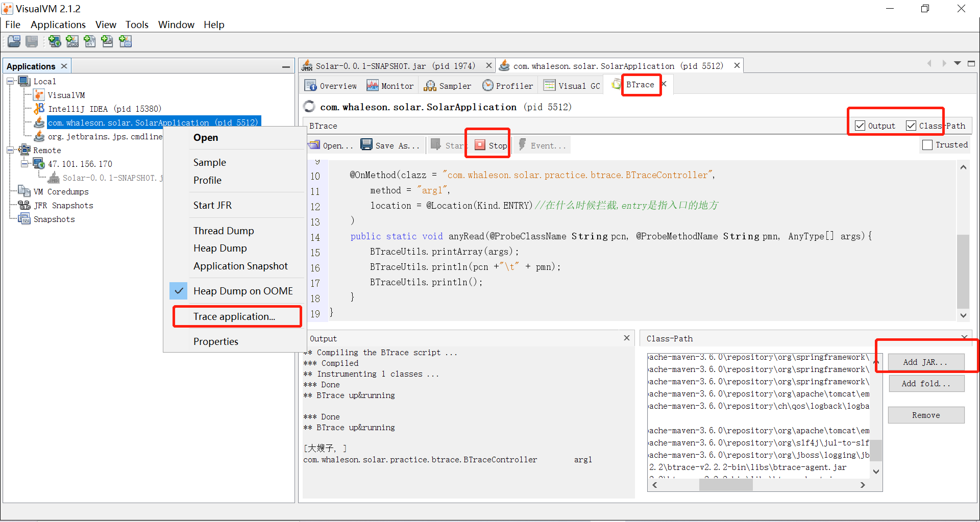
Task: Open the Tools menu
Action: 137,24
